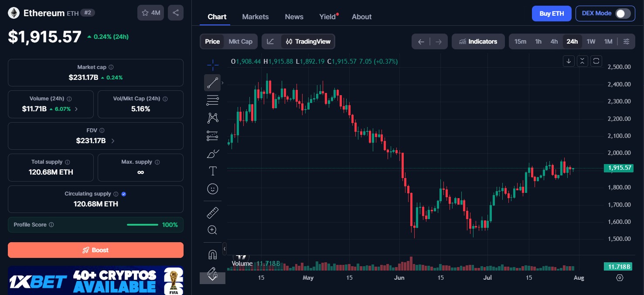Open the forecasting and measurement tool group
This screenshot has width=644, height=295.
(212, 136)
